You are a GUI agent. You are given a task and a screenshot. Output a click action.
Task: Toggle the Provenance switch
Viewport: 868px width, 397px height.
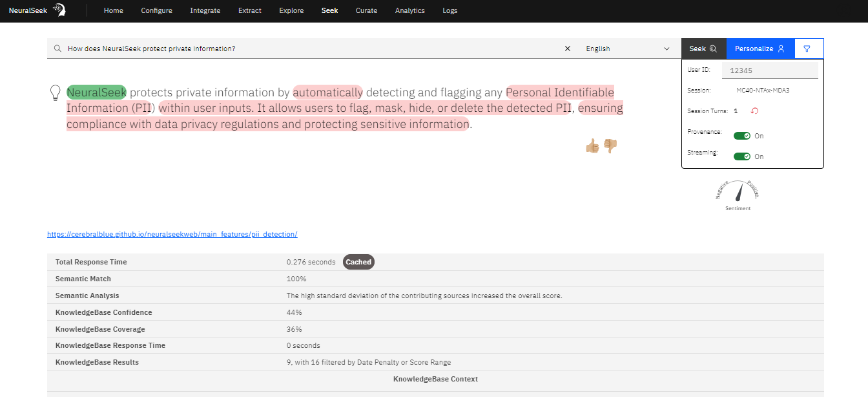[742, 136]
